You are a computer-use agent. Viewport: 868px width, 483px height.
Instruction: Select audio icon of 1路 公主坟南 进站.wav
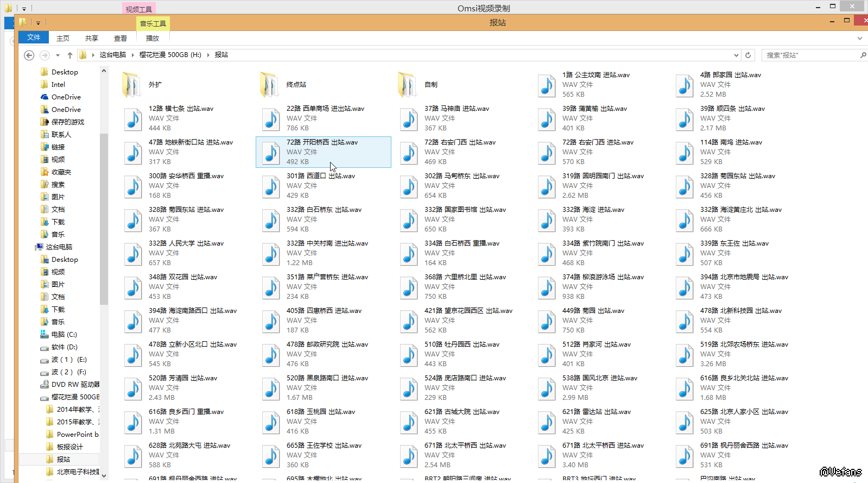pos(547,85)
